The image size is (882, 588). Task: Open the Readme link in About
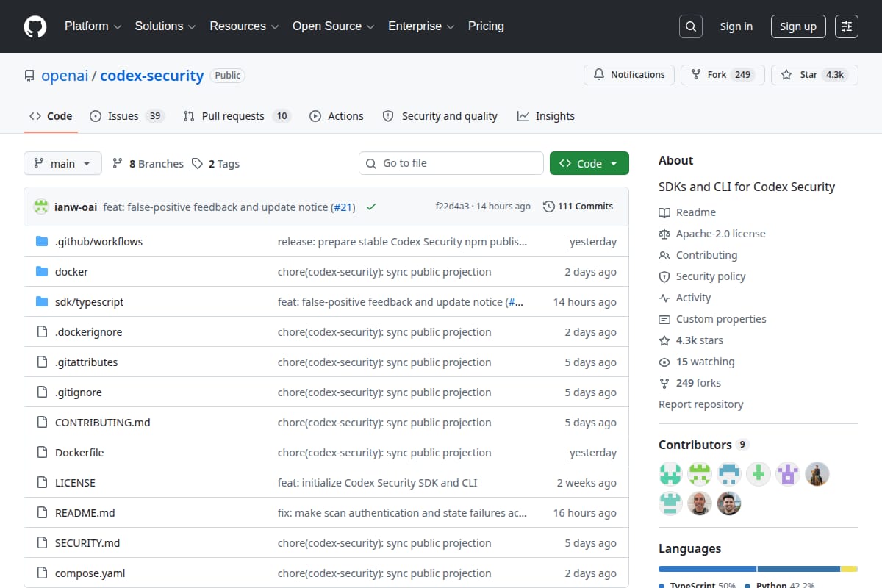687,212
